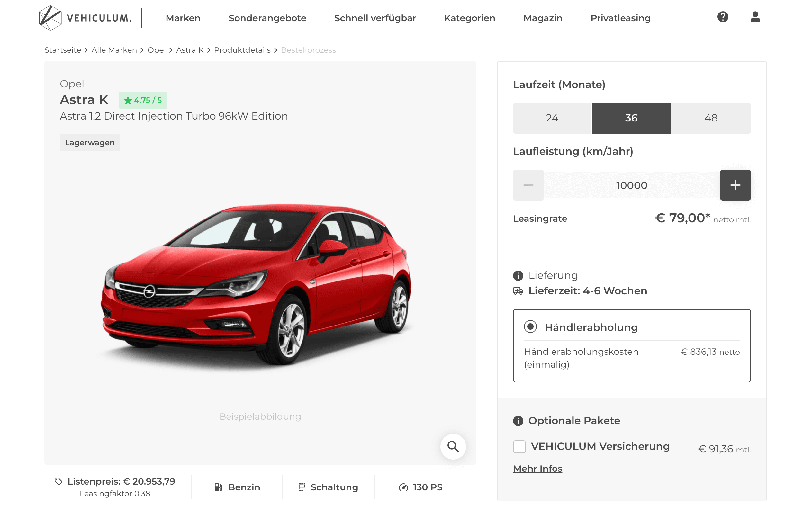Click the mileage value field 10000
The height and width of the screenshot is (509, 812).
[x=631, y=185]
